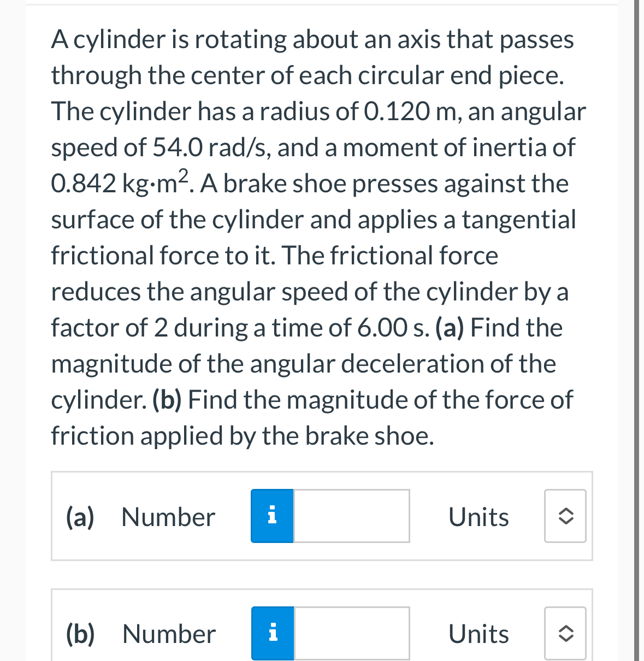Click the info icon beside part (b) Number

[272, 633]
